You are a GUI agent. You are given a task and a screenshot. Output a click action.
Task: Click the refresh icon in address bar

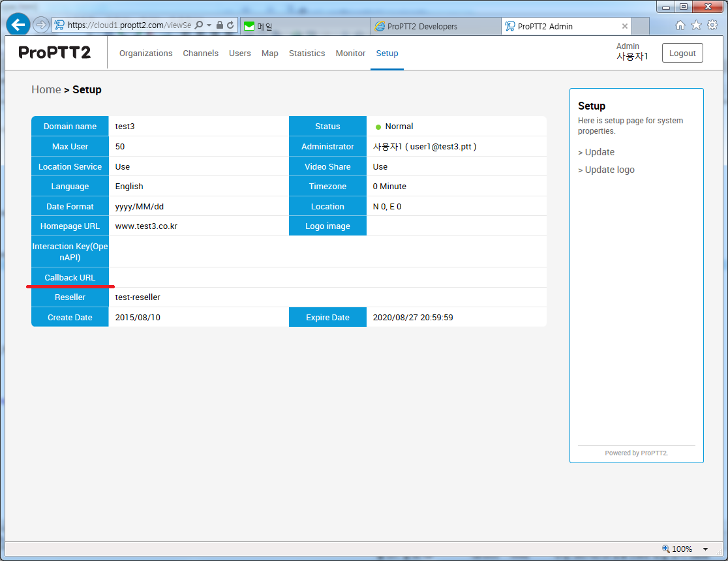(x=230, y=25)
